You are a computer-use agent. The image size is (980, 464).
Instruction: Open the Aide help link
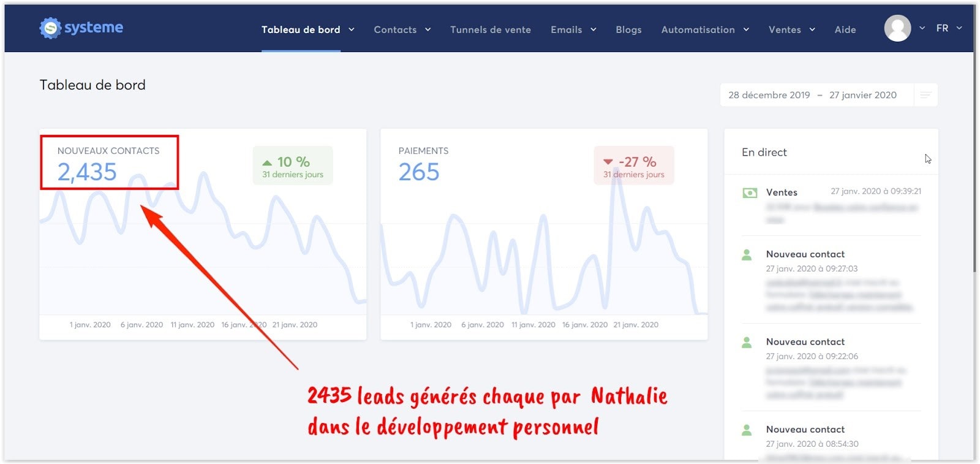845,29
